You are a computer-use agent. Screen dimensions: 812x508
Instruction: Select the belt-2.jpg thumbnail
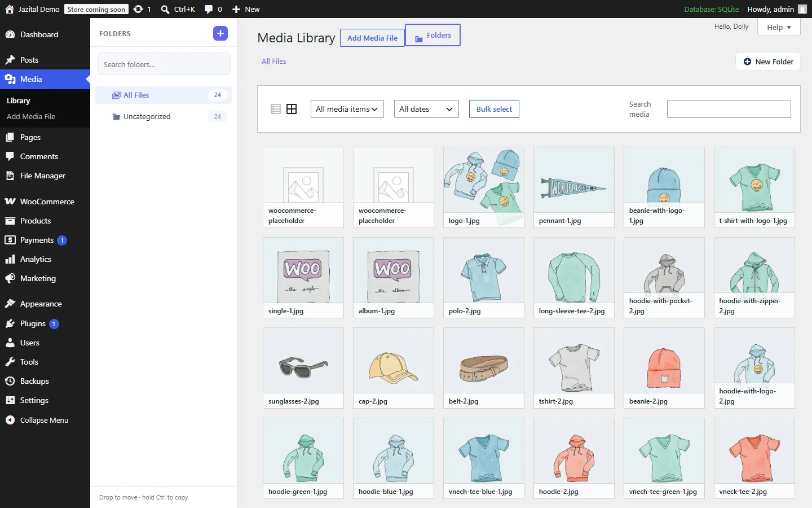[484, 368]
